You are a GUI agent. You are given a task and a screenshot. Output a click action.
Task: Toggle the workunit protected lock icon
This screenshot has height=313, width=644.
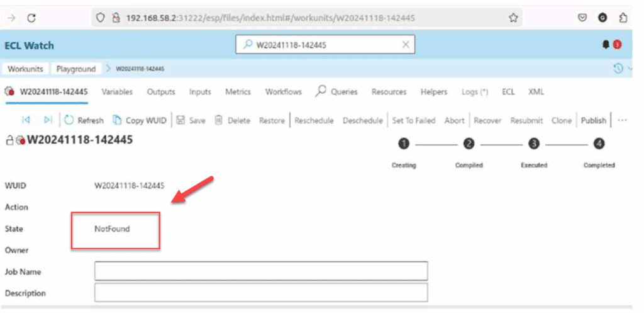coord(9,140)
